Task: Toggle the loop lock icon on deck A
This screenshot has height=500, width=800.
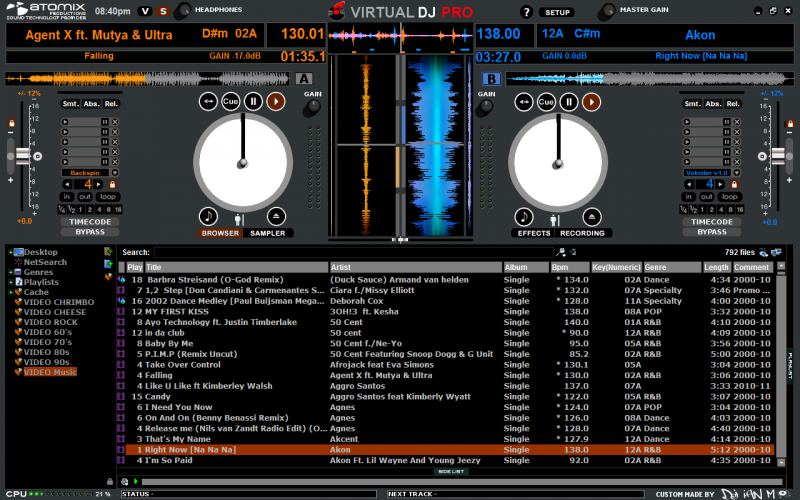Action: pyautogui.click(x=112, y=184)
